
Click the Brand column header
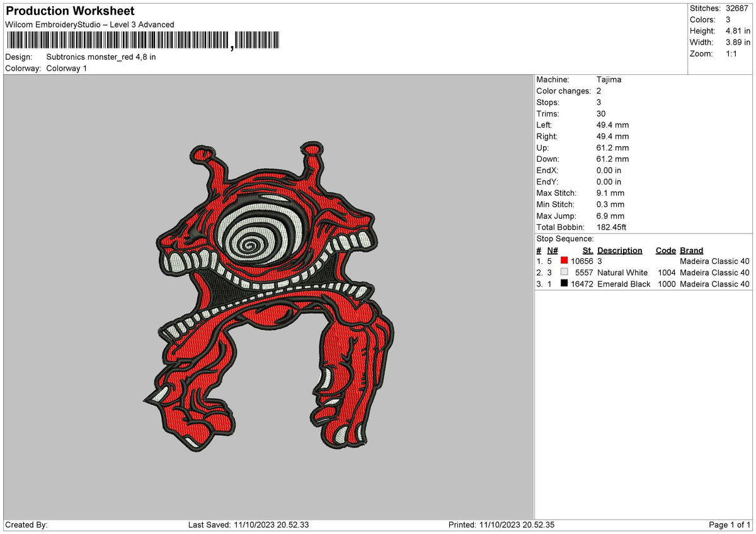(x=692, y=251)
